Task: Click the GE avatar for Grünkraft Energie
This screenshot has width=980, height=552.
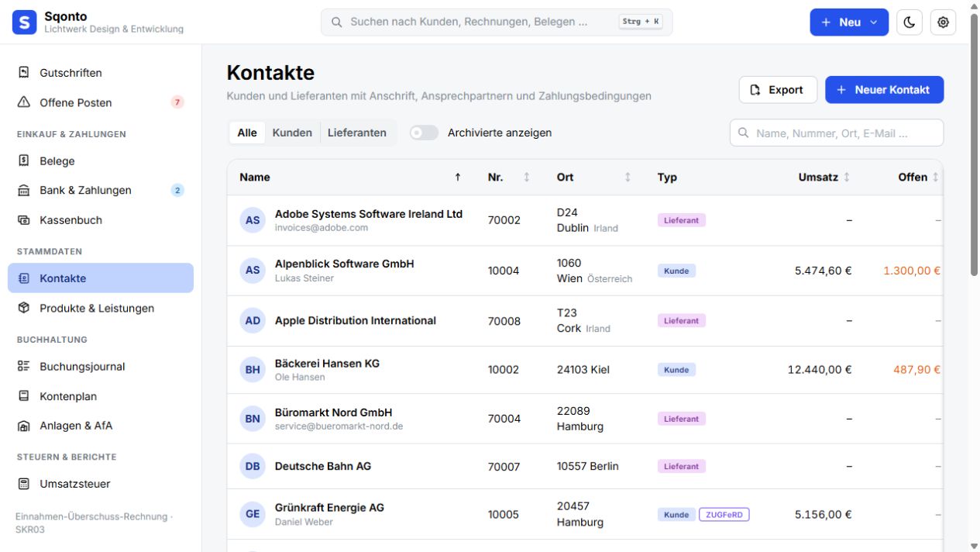Action: click(x=253, y=514)
